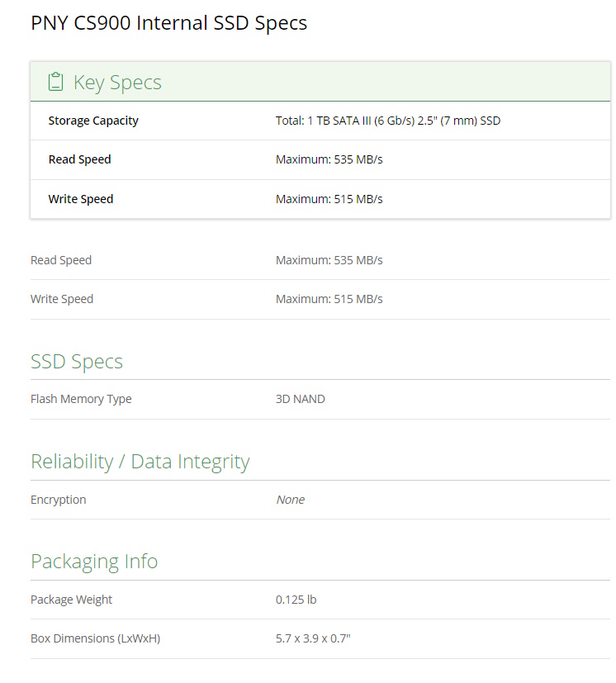Image resolution: width=616 pixels, height=683 pixels.
Task: Select the Key Specs heading text
Action: click(117, 82)
